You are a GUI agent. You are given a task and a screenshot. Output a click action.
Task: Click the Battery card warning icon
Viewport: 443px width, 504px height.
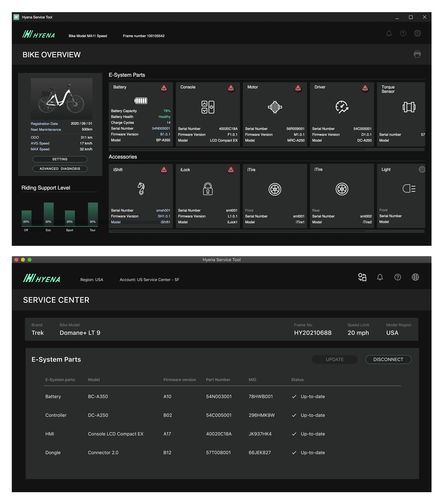click(x=164, y=88)
